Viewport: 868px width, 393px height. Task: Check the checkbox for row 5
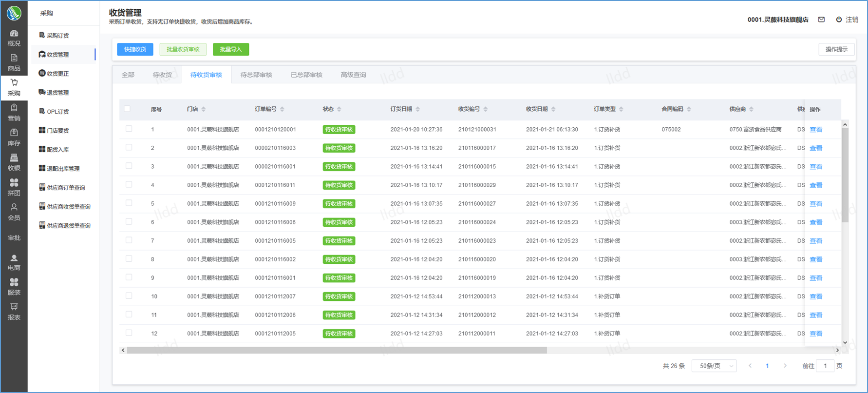[129, 203]
